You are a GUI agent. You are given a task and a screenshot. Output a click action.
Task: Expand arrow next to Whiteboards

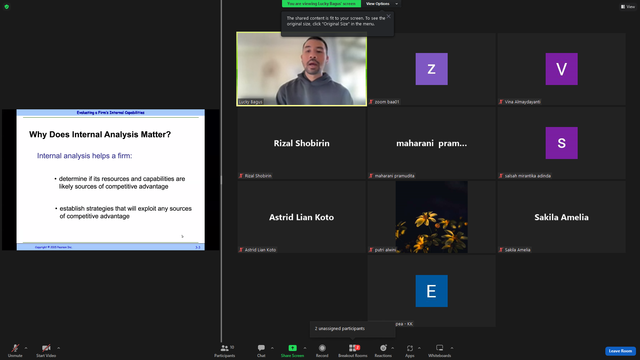[x=452, y=348]
